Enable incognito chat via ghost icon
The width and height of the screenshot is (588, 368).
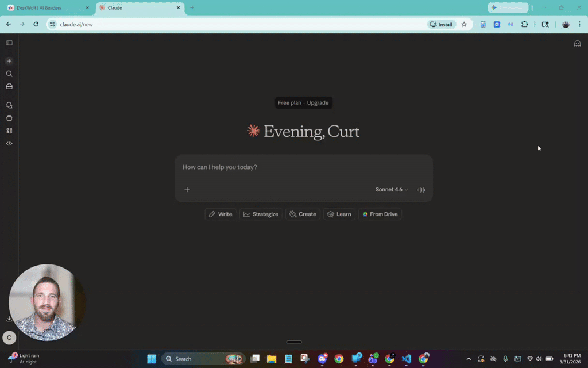pyautogui.click(x=577, y=44)
